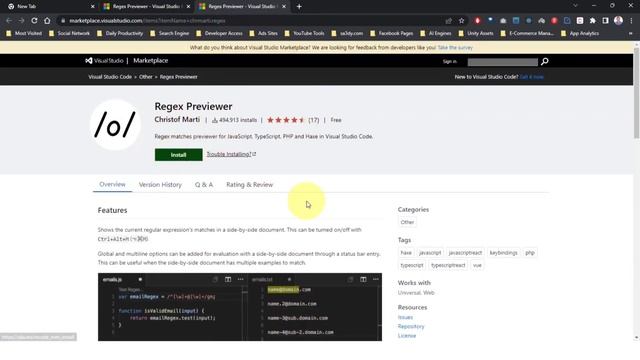
Task: Open the Ads Sites bookmark folder
Action: point(263,33)
